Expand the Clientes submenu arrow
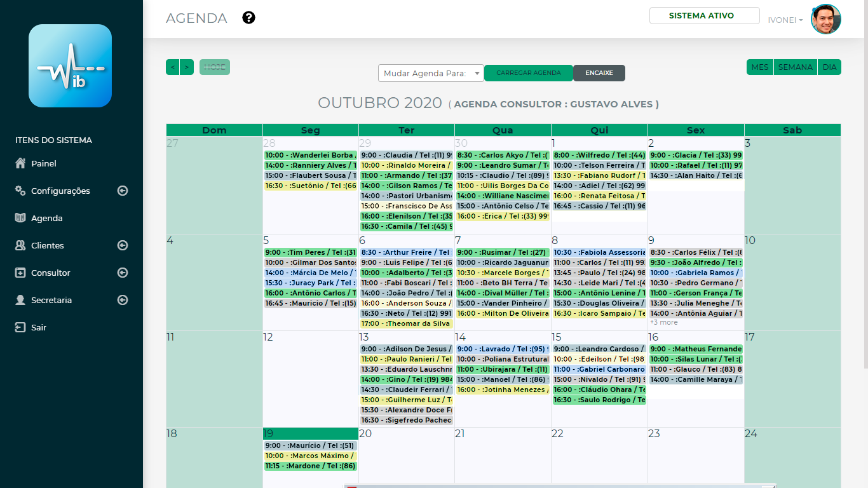Image resolution: width=868 pixels, height=488 pixels. [123, 245]
